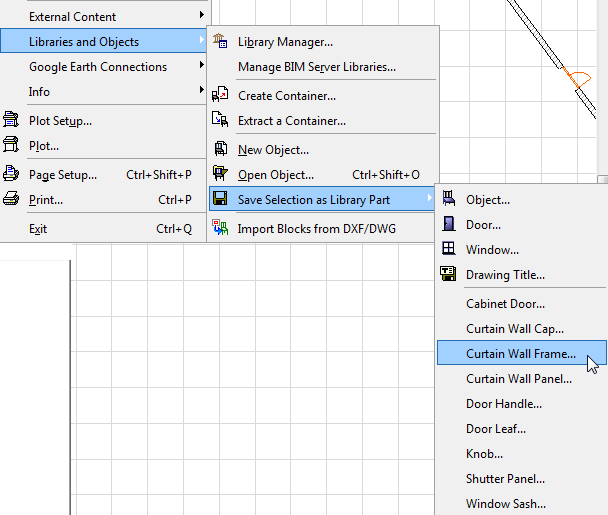Select the hatched diagonal wall in floor plan
Viewport: 608px width, 515px height.
click(534, 33)
